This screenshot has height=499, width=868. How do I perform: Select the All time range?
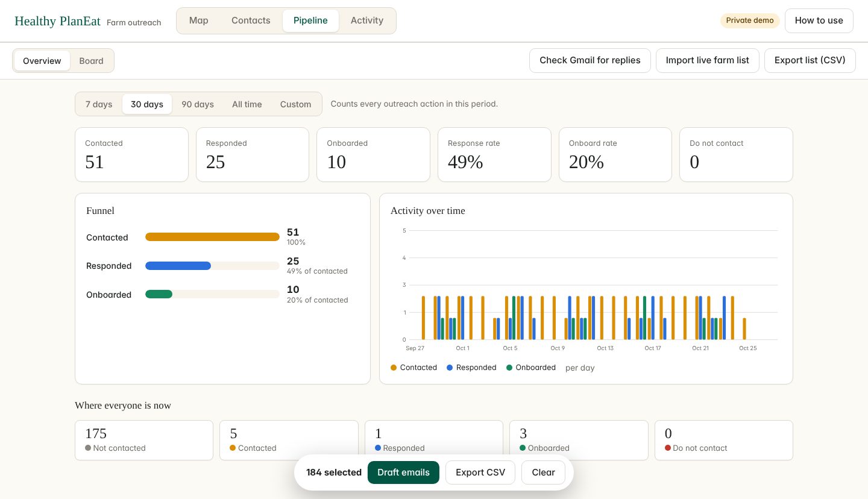(x=247, y=104)
